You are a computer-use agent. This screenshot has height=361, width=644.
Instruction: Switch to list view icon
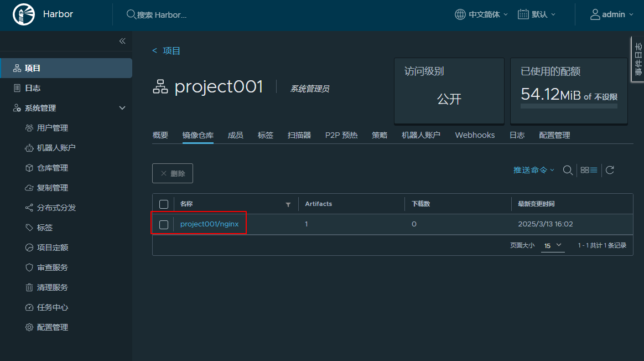(x=594, y=170)
